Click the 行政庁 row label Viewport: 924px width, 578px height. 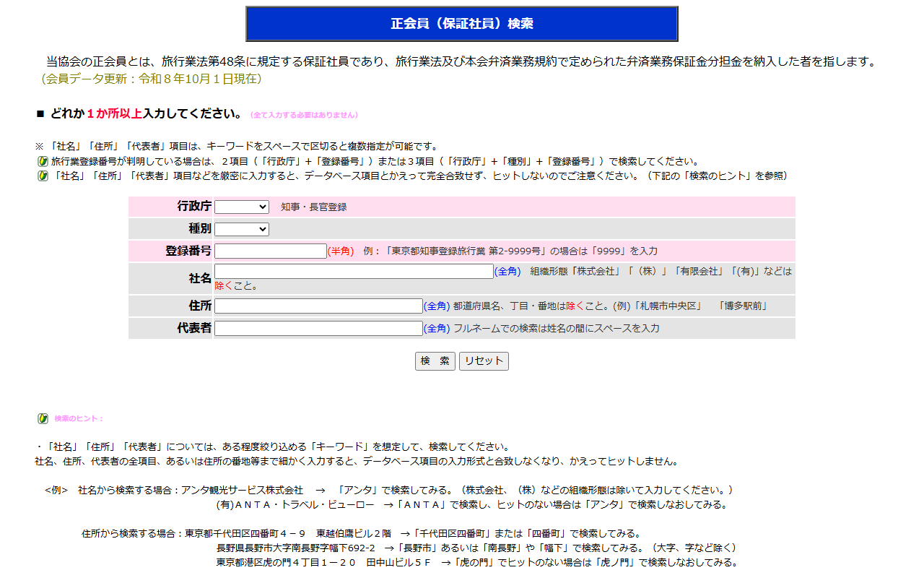[194, 207]
